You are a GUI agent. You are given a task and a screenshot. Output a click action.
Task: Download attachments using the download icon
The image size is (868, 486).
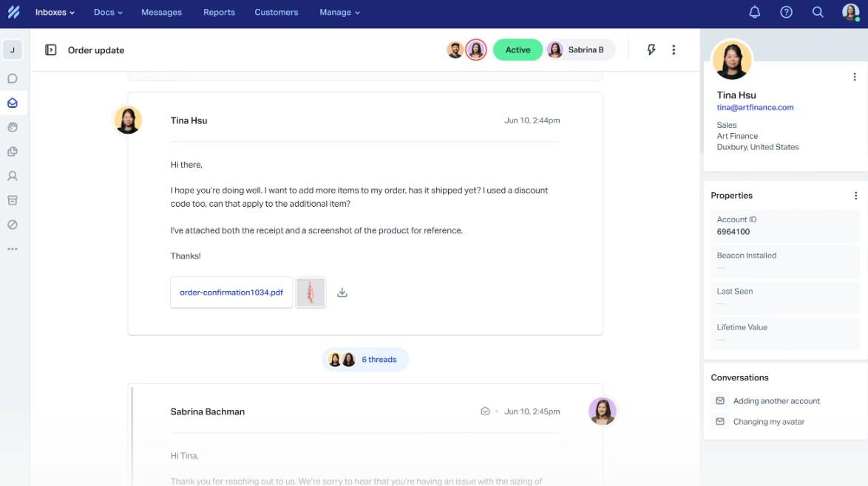coord(342,292)
